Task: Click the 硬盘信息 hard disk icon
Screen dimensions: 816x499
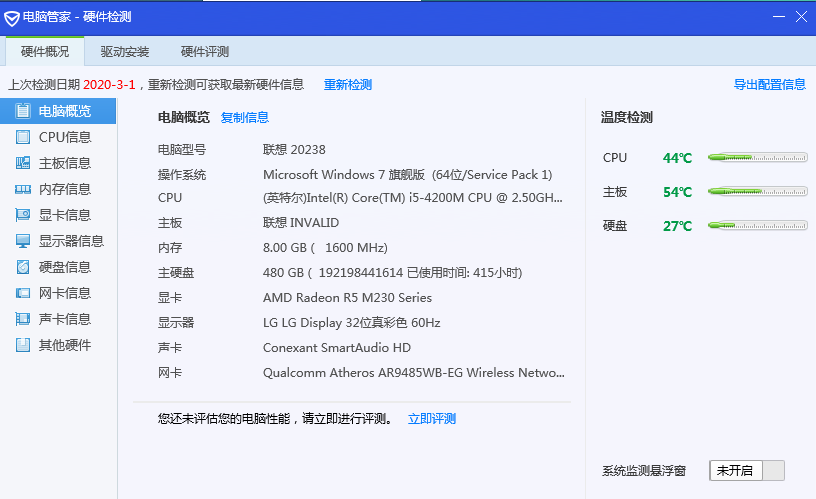Action: [23, 267]
